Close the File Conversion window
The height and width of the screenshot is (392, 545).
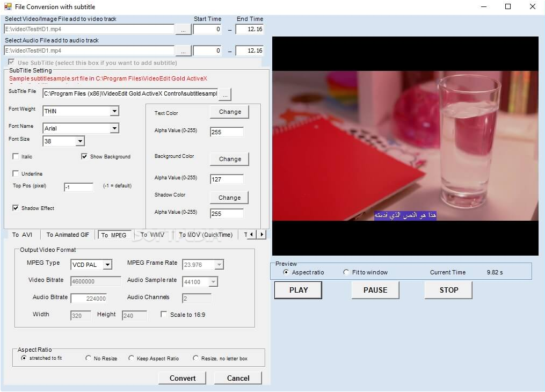533,6
